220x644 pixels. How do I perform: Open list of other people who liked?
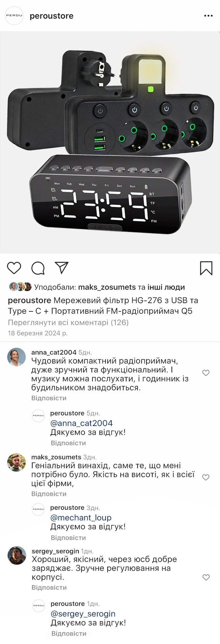click(x=166, y=287)
